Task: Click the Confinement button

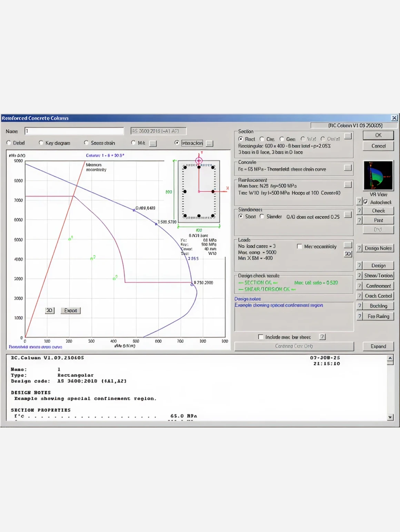Action: pos(378,286)
